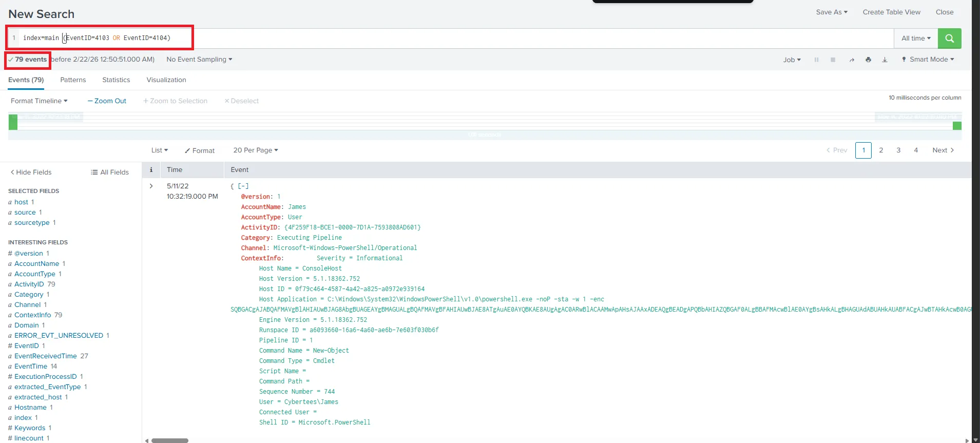Open the ERROR_EVT_UNRESOLVED field

[59, 335]
